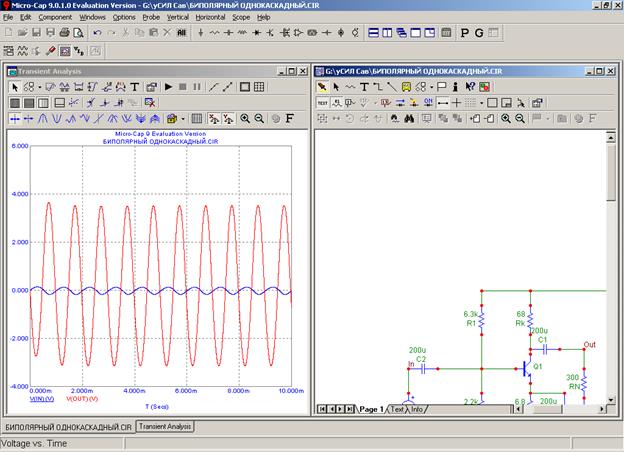The image size is (624, 452).
Task: Click the Peak cursor function icon
Action: click(x=43, y=119)
